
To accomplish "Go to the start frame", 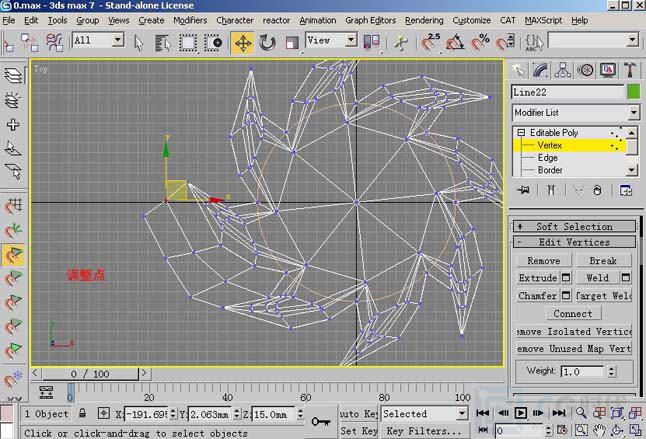I will (x=483, y=413).
